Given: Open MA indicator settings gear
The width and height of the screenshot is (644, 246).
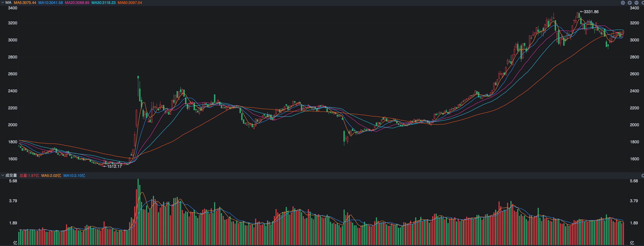Looking at the screenshot, I should 643,3.
